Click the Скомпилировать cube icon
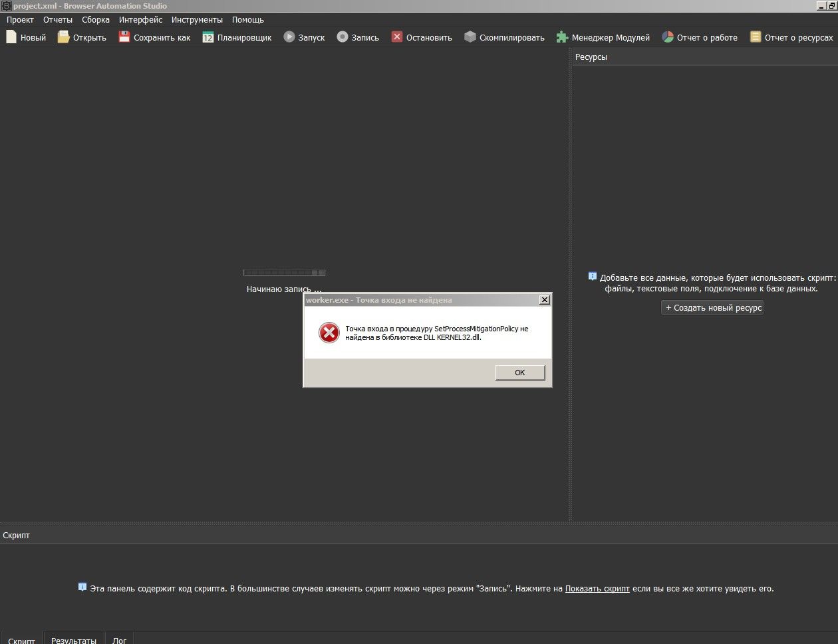The height and width of the screenshot is (644, 838). pos(470,37)
